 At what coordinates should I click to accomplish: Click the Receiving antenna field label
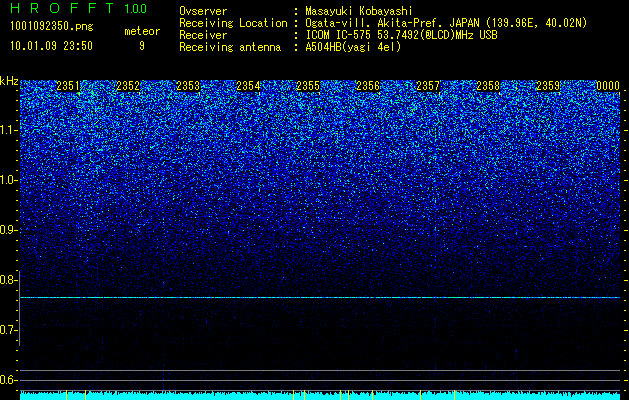click(x=230, y=47)
